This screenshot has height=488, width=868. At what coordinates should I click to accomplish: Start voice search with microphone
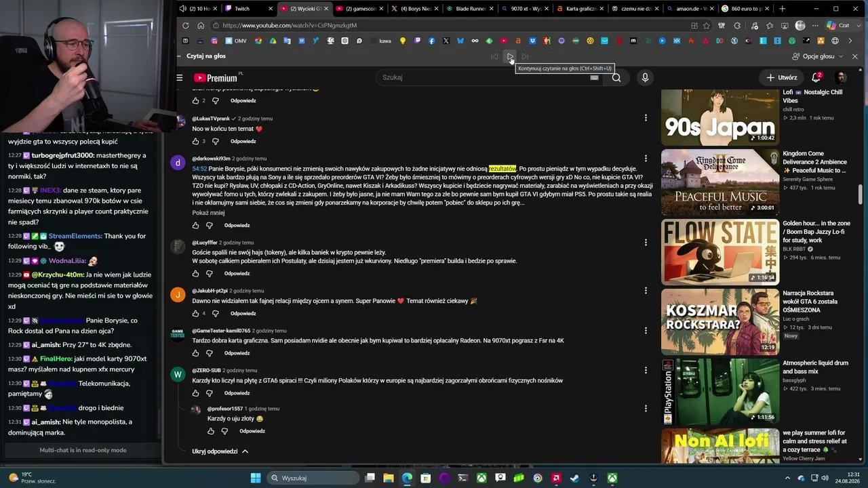click(645, 77)
